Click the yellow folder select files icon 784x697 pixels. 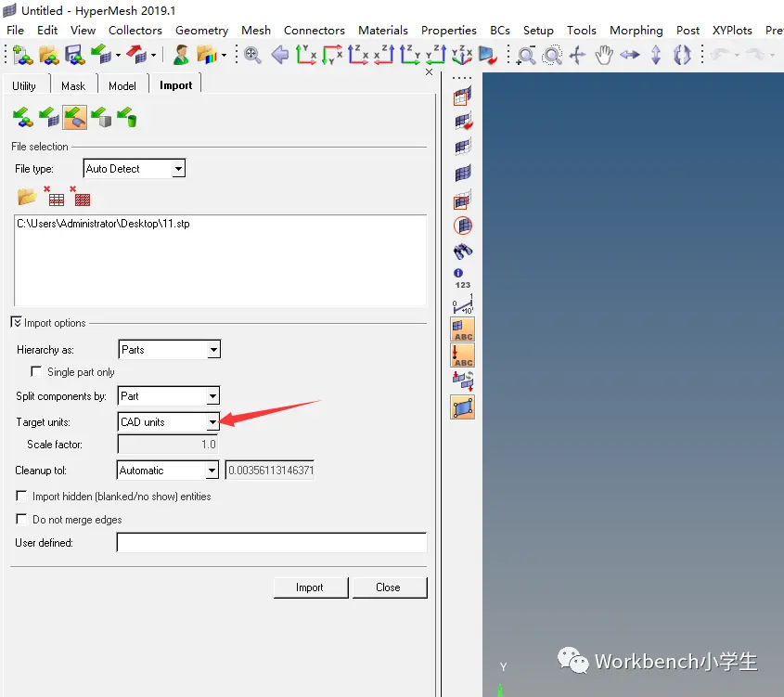click(x=27, y=197)
